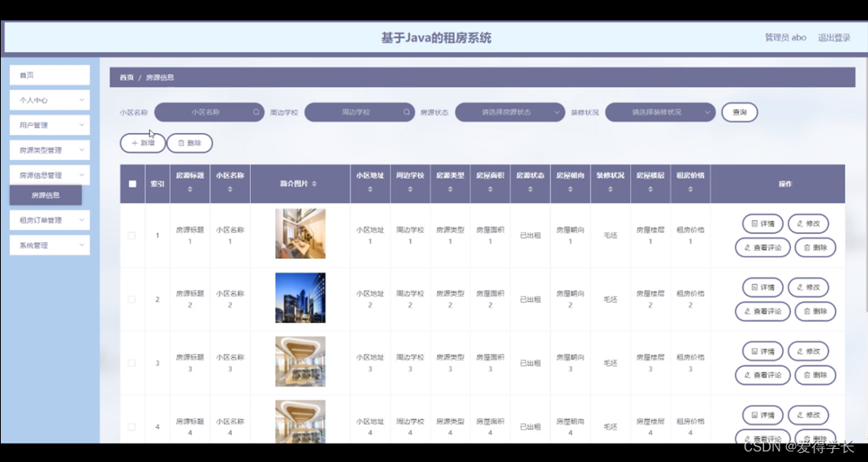868x462 pixels.
Task: Sort by 房源状态 column arrows
Action: pyautogui.click(x=530, y=189)
